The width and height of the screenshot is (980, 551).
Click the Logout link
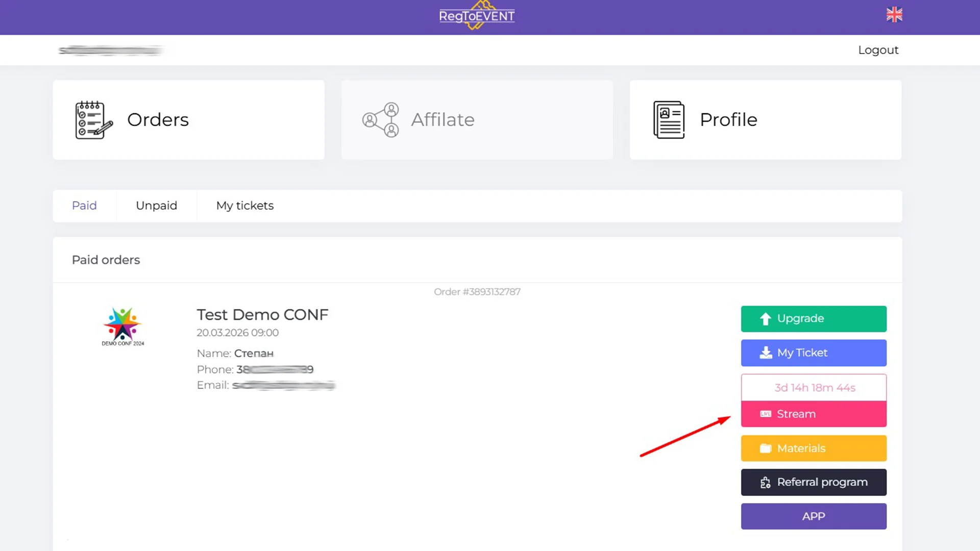coord(878,50)
